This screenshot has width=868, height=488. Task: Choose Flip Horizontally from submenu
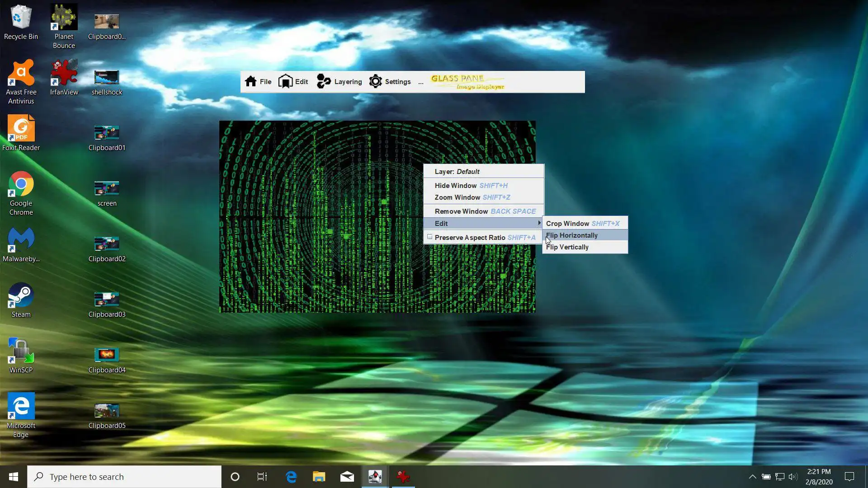pos(572,235)
